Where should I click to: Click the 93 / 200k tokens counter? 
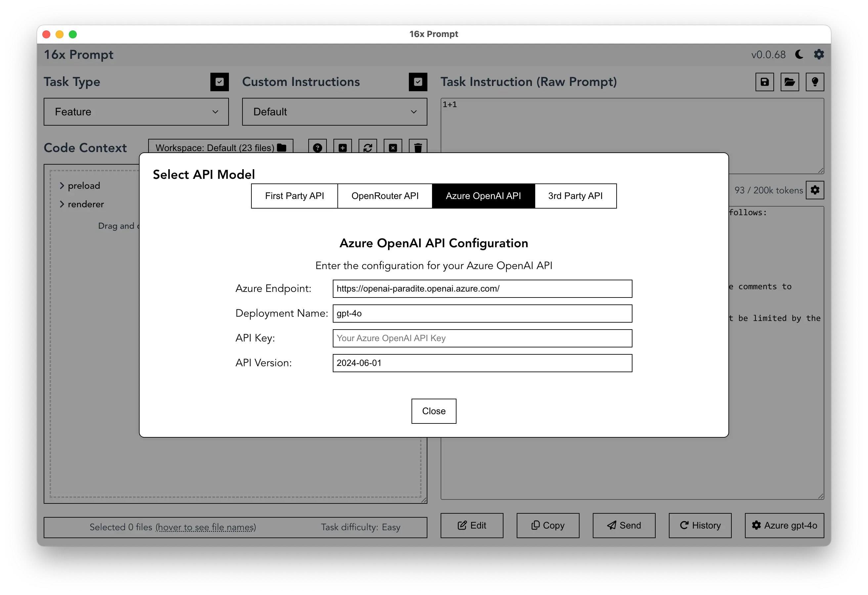point(768,190)
